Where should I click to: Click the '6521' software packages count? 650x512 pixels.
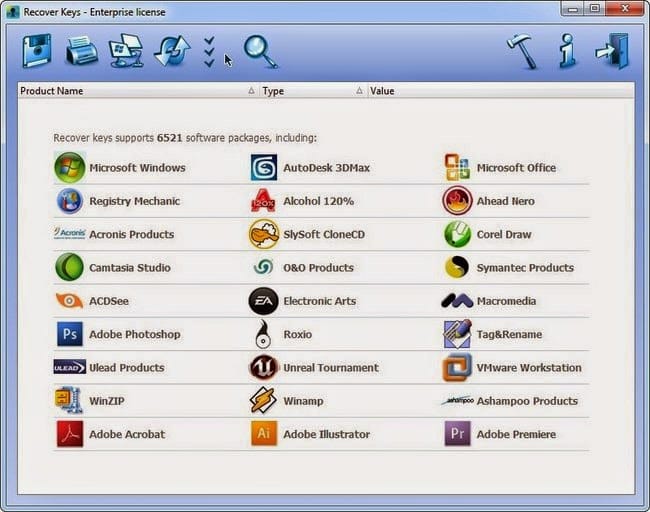tap(170, 138)
